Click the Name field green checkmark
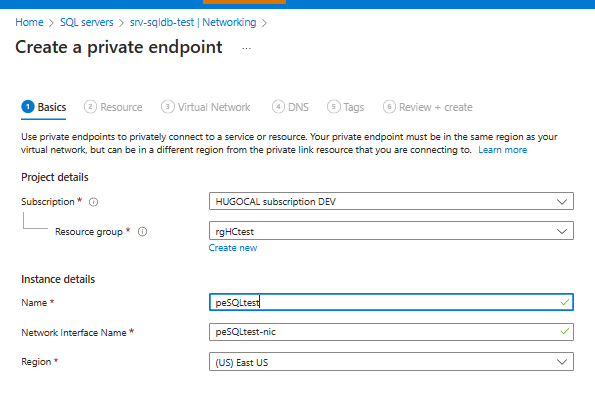This screenshot has height=395, width=595. (565, 302)
